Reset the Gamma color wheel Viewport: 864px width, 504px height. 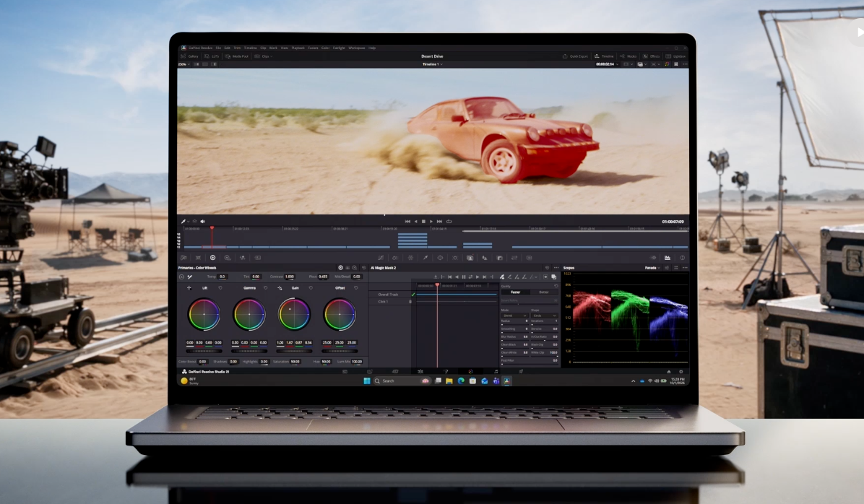pyautogui.click(x=266, y=288)
